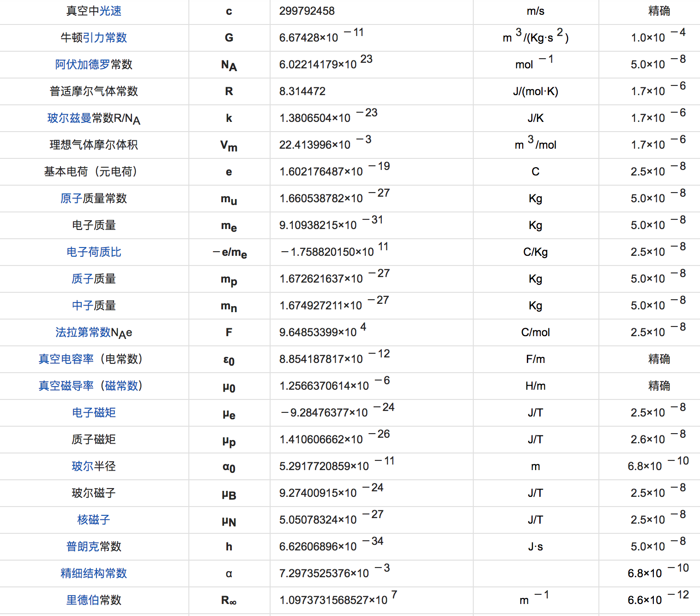This screenshot has width=700, height=616.
Task: Click the 真空磁导率 link
Action: tap(66, 386)
